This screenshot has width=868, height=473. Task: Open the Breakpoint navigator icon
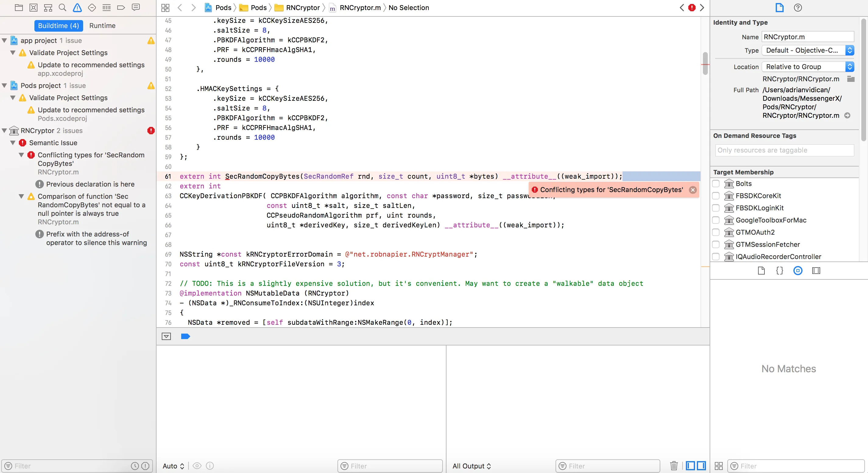(x=121, y=7)
